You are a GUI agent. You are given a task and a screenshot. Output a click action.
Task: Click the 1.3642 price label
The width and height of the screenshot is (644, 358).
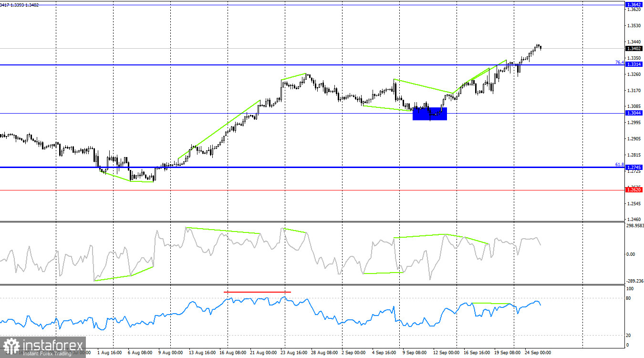tap(634, 4)
